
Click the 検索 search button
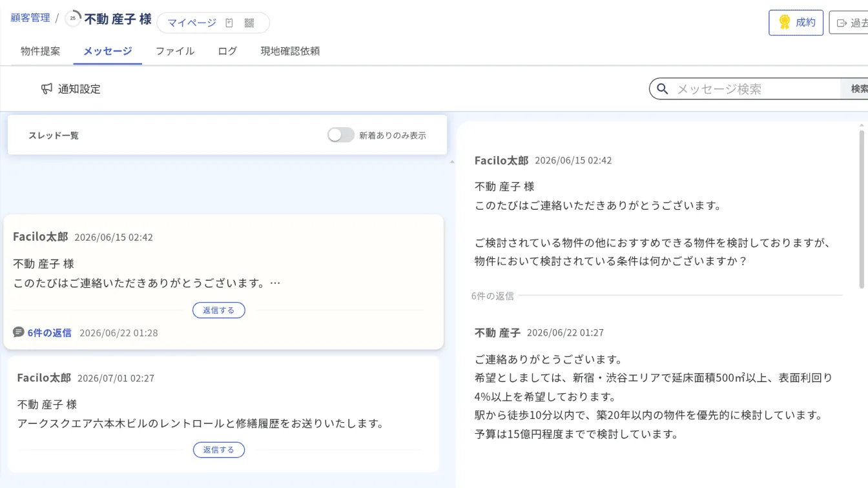[855, 89]
